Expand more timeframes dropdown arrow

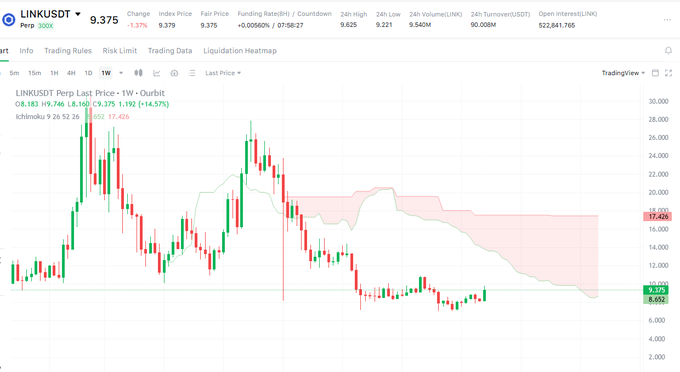point(121,73)
